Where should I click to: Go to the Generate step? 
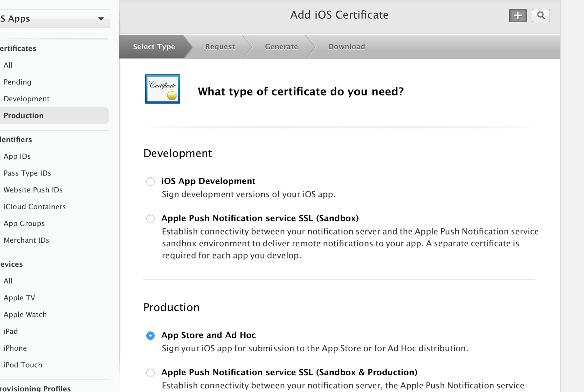(x=281, y=47)
